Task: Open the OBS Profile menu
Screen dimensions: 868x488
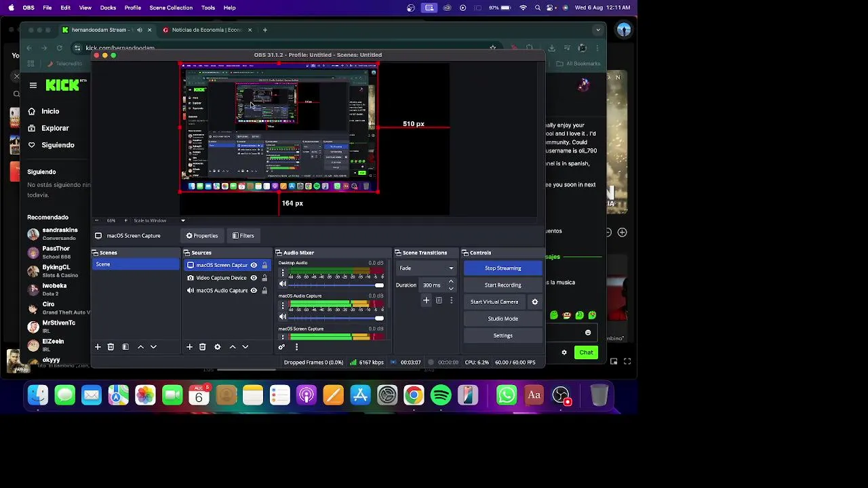Action: [x=133, y=7]
